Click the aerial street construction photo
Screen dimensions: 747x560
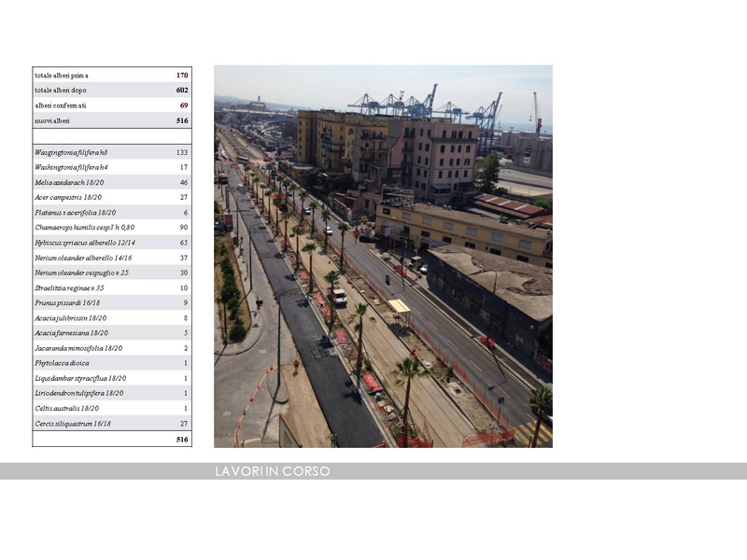(383, 256)
